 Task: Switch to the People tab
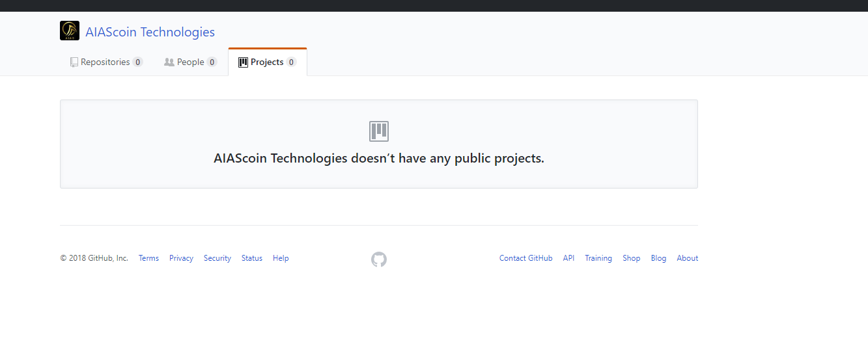pyautogui.click(x=191, y=62)
